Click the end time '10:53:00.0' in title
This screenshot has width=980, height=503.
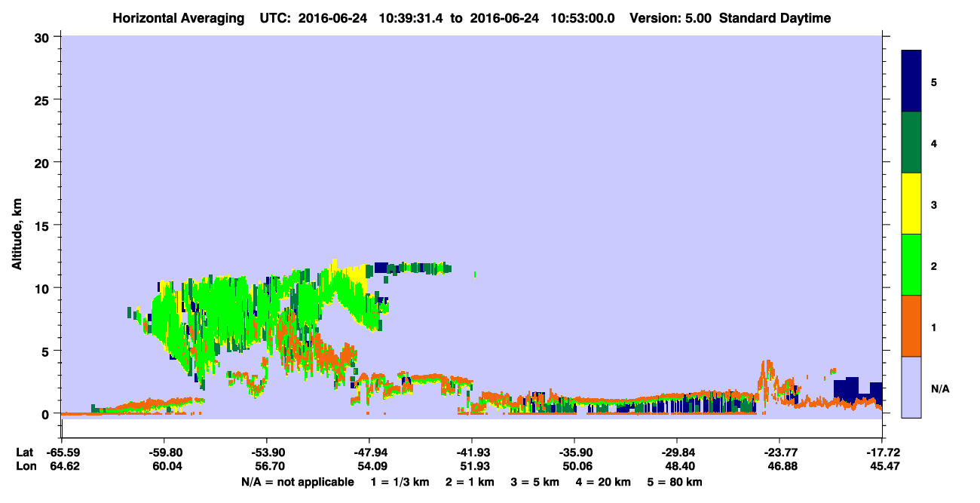[x=584, y=18]
